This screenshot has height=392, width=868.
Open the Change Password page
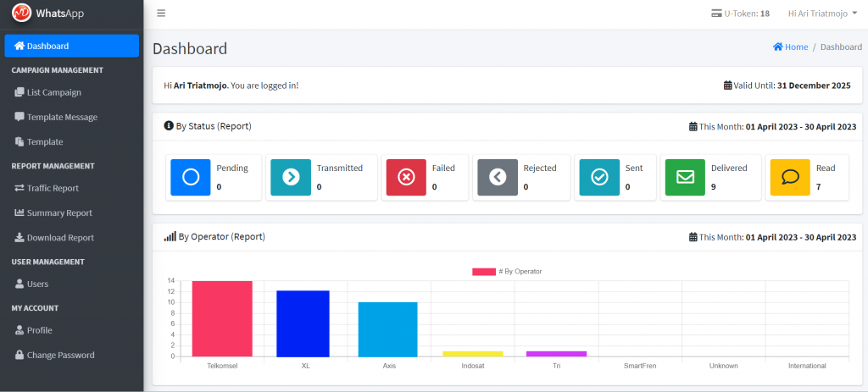60,355
